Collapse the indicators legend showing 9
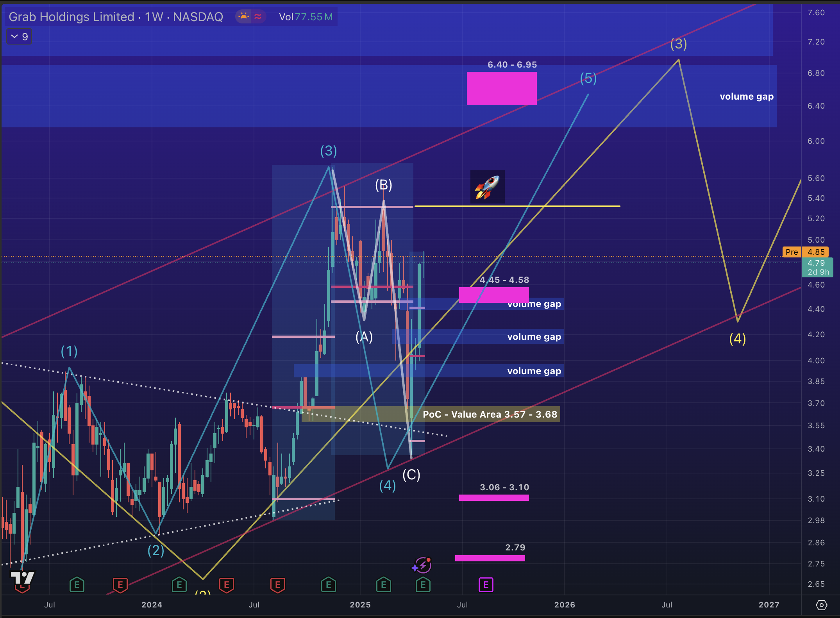The width and height of the screenshot is (840, 618). tap(19, 37)
